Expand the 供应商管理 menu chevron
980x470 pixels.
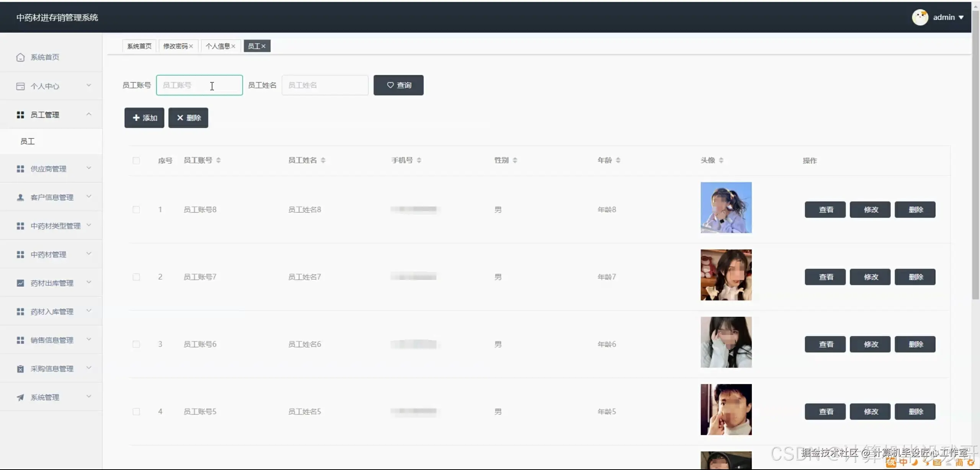point(89,168)
